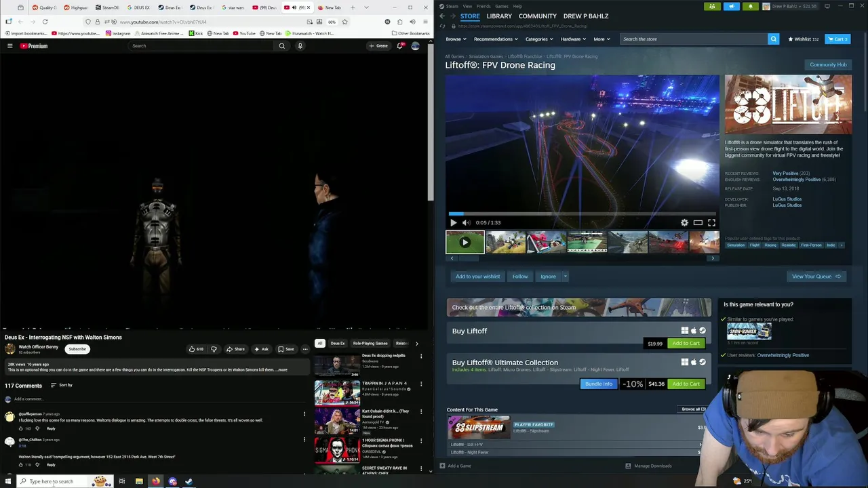The image size is (868, 488).
Task: Save the video to a playlist
Action: tap(285, 349)
